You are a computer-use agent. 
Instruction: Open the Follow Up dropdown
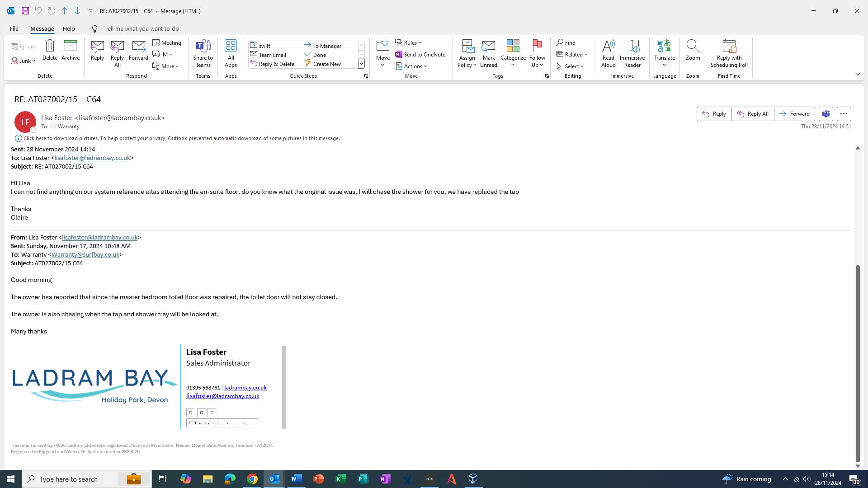pos(541,65)
